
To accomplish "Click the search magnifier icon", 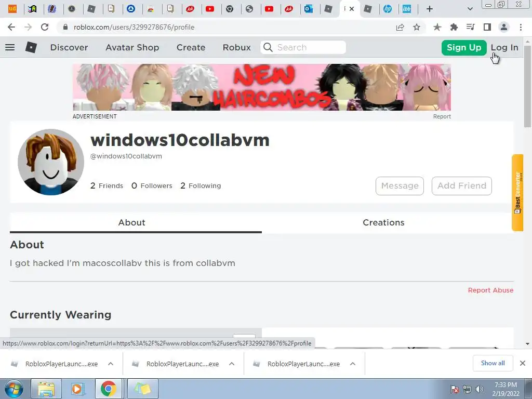I will (x=268, y=47).
